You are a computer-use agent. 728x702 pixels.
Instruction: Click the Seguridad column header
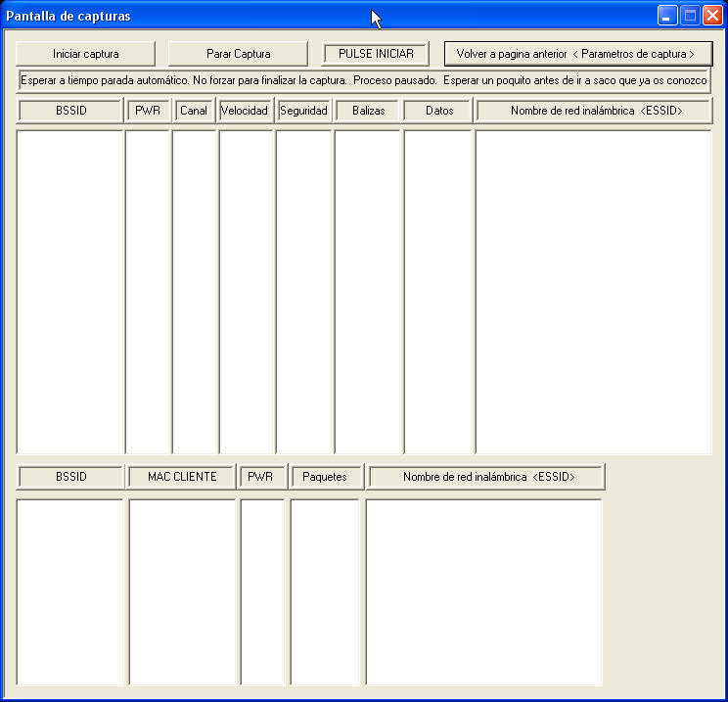pyautogui.click(x=303, y=111)
